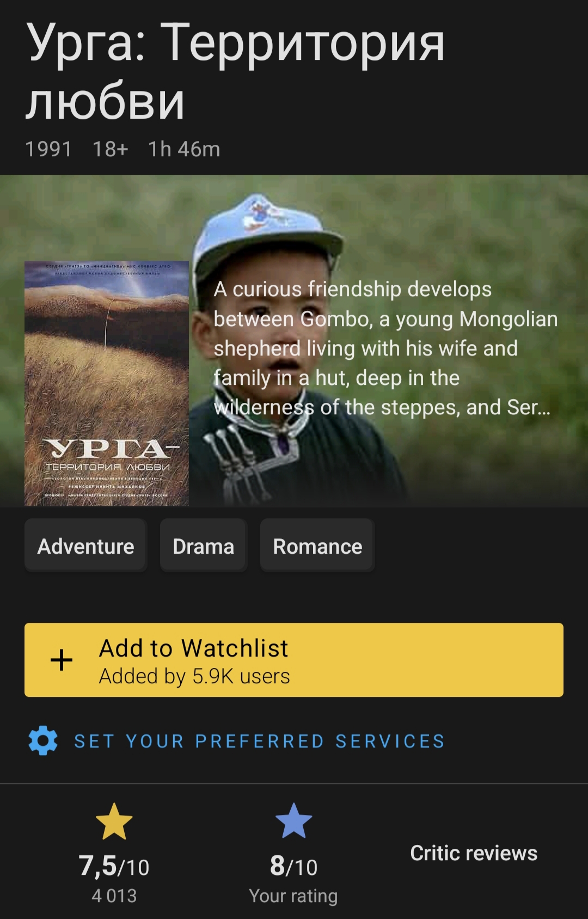
Task: Open Set Your Preferred Services link
Action: [260, 741]
